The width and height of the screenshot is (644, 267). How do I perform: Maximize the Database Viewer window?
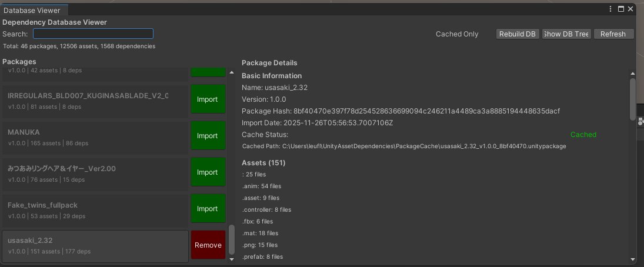(x=621, y=9)
